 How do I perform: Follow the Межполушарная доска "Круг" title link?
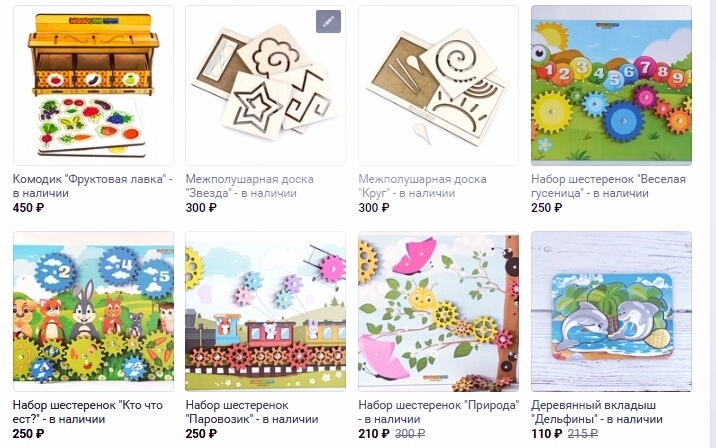tap(422, 186)
